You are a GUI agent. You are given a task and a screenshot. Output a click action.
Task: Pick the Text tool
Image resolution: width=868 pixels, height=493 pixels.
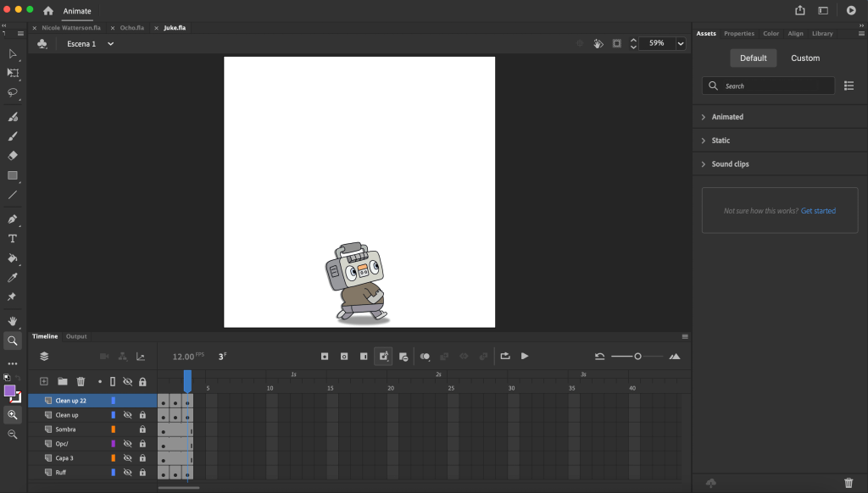13,239
